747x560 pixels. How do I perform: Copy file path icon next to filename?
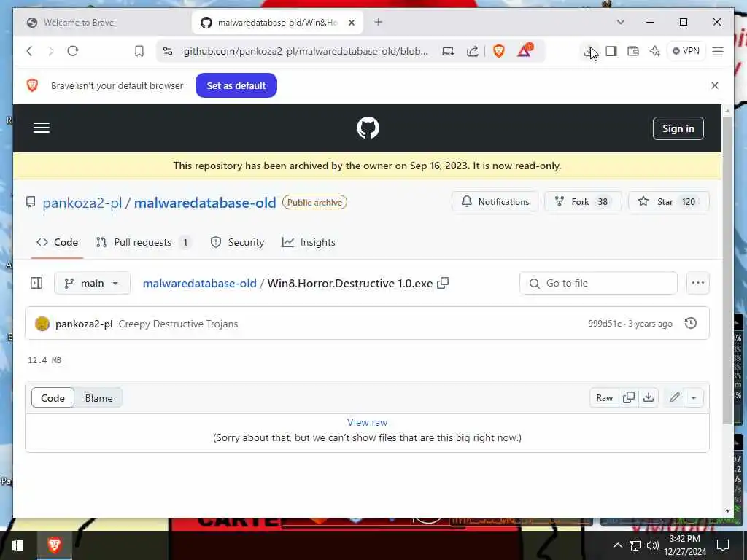tap(443, 283)
